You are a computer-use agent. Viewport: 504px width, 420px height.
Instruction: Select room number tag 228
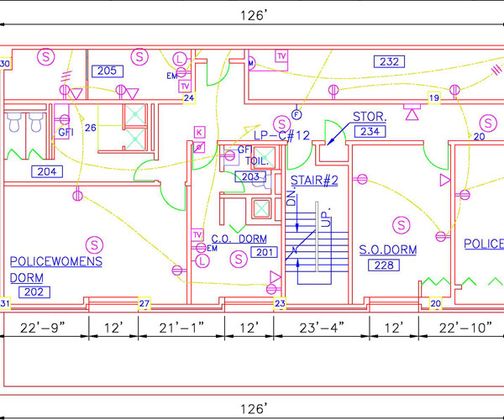click(384, 265)
